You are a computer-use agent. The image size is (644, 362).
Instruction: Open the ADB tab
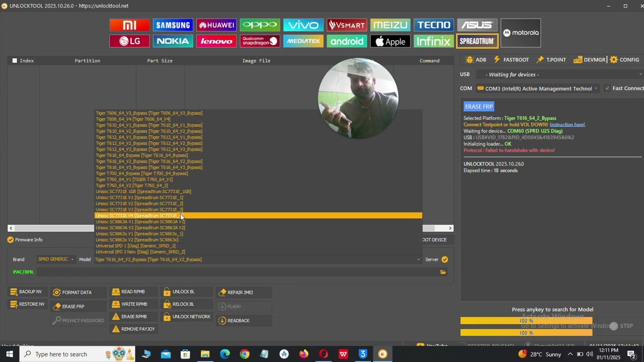point(476,60)
